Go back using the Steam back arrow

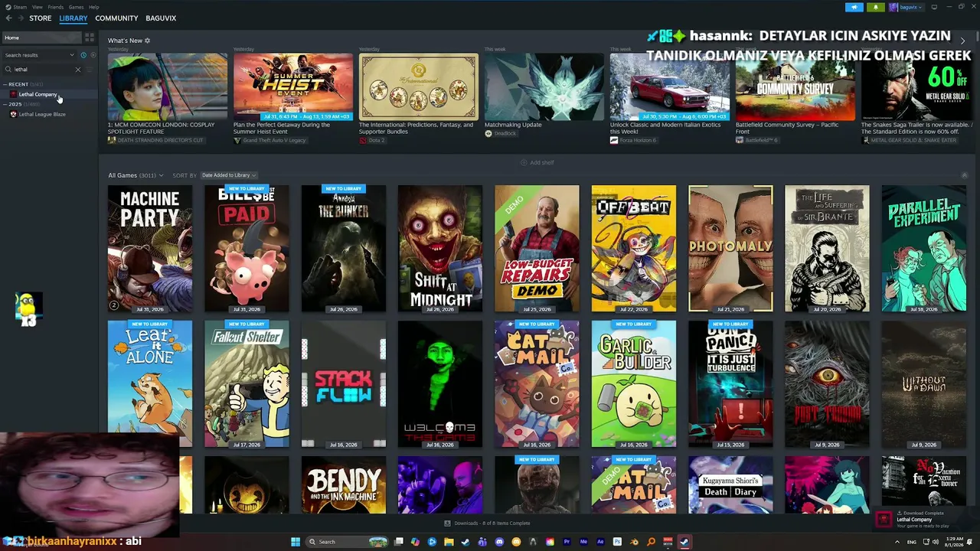[x=8, y=18]
